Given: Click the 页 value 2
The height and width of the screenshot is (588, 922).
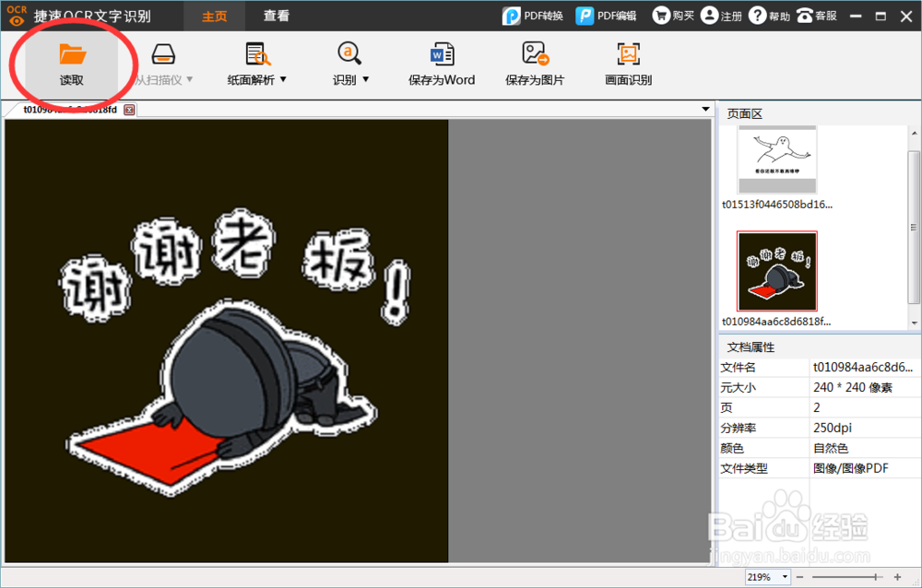Looking at the screenshot, I should 817,407.
